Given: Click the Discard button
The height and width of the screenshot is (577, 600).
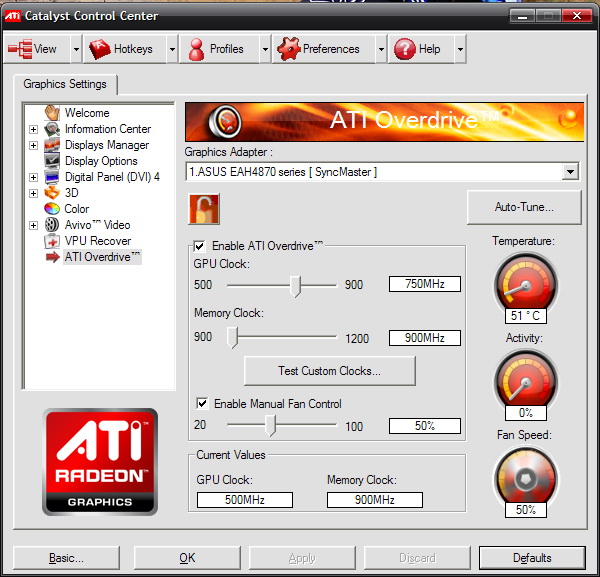Looking at the screenshot, I should 417,558.
